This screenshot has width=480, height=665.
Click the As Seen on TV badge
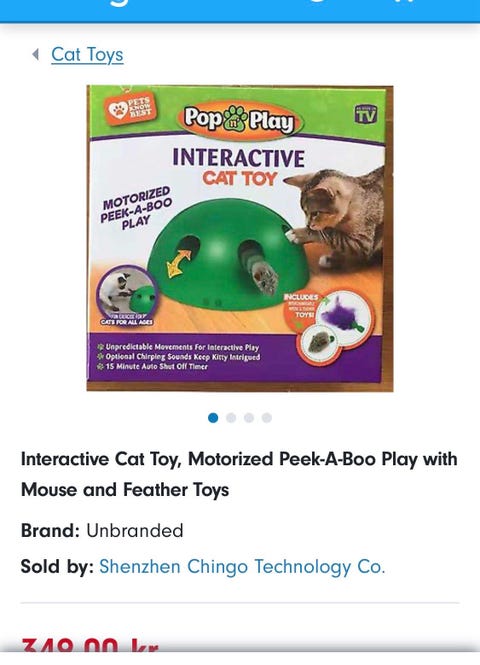tap(366, 113)
